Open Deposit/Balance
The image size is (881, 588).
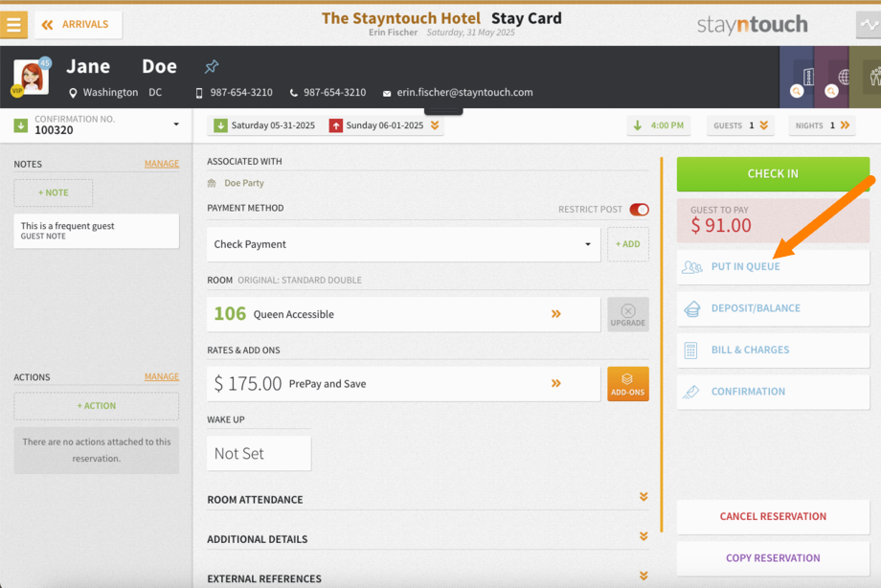(x=773, y=308)
